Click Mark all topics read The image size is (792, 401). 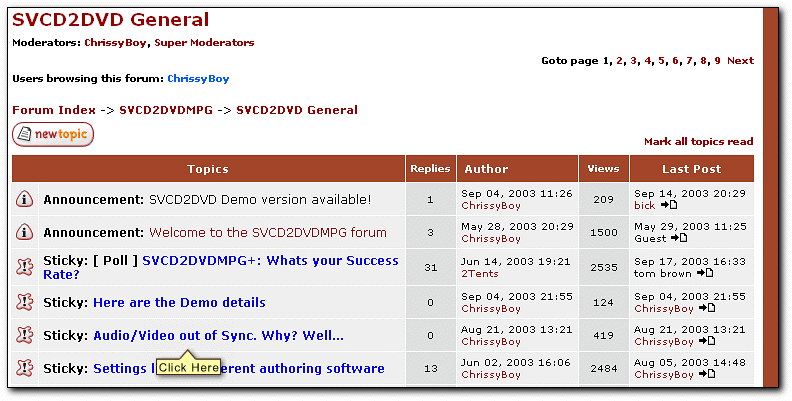pyautogui.click(x=699, y=141)
